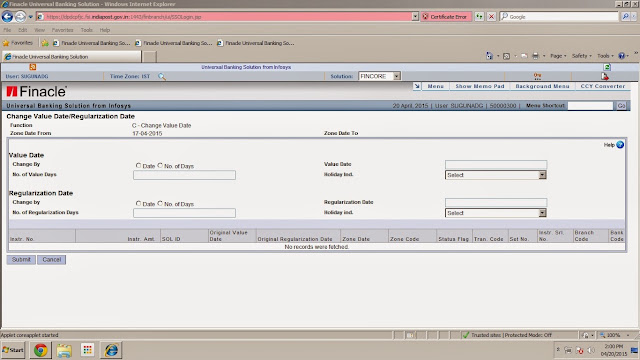Open Value Date Holiday Ind. dropdown

496,175
